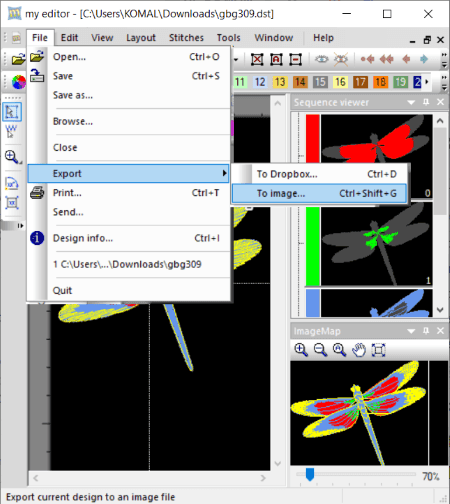
Task: Zoom out on the ImageMap panel
Action: (x=320, y=350)
